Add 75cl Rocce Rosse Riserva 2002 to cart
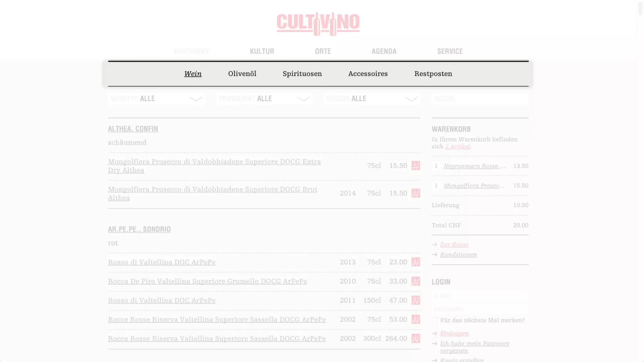This screenshot has height=362, width=644. 415,319
